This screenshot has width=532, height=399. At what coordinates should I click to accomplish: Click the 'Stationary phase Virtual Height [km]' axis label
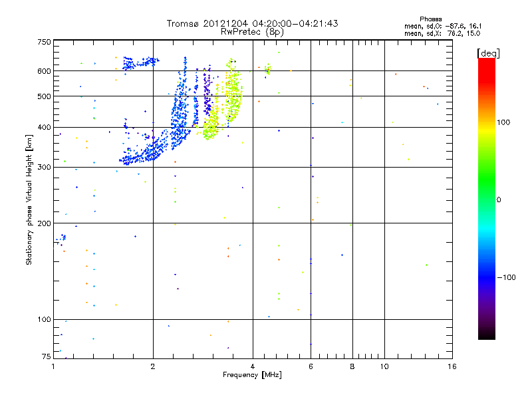[29, 199]
